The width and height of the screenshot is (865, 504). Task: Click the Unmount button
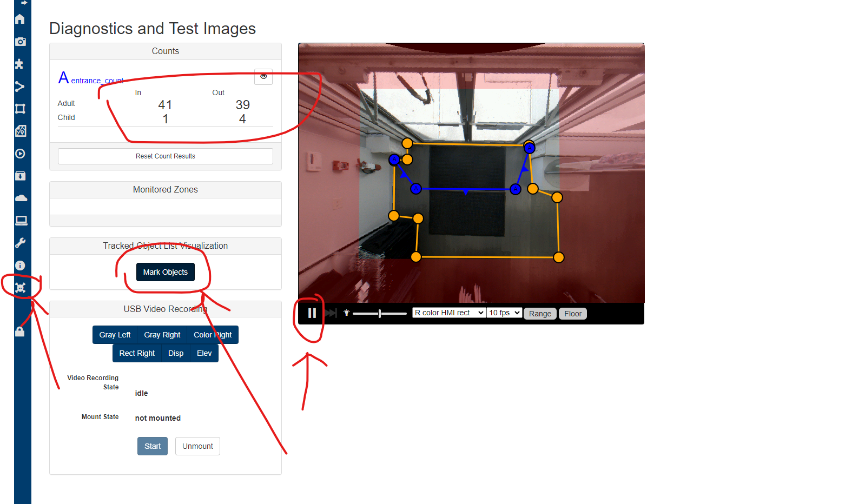tap(197, 446)
